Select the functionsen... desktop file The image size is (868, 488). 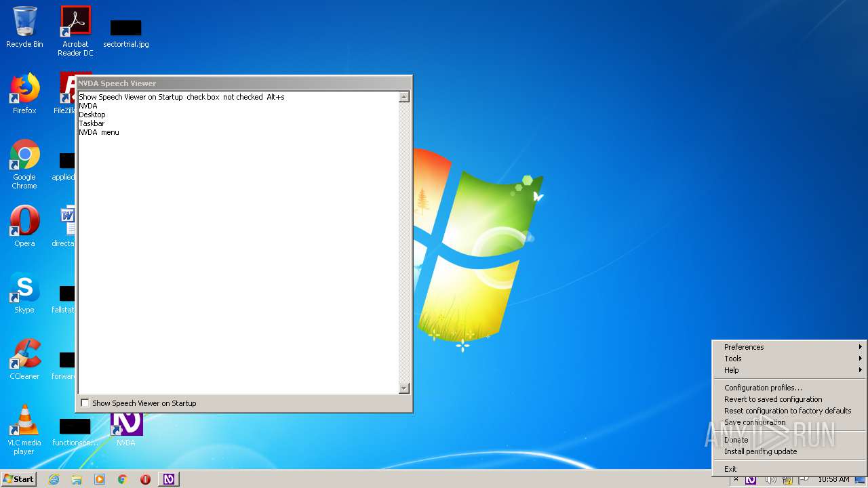75,432
